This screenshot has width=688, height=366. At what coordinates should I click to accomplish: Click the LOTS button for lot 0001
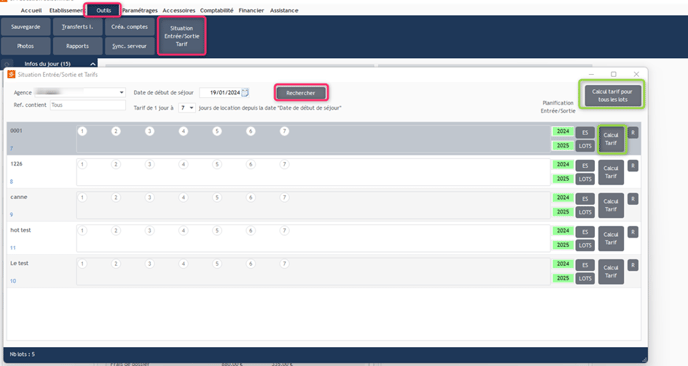(585, 146)
